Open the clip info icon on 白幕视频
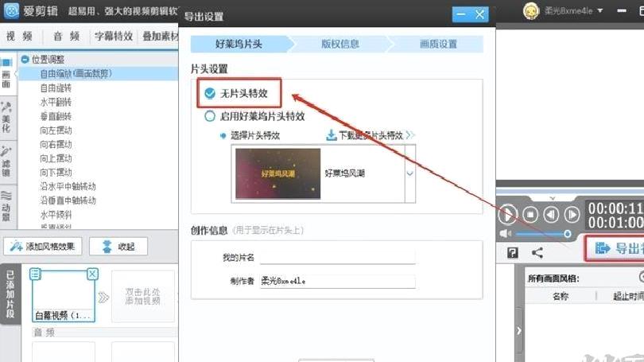The height and width of the screenshot is (362, 644). [35, 274]
